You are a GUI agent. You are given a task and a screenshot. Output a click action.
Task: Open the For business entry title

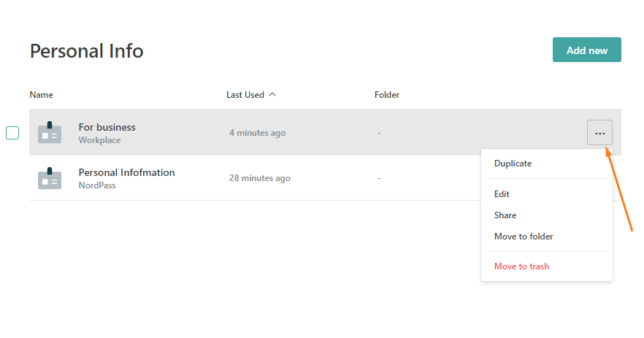(x=107, y=127)
